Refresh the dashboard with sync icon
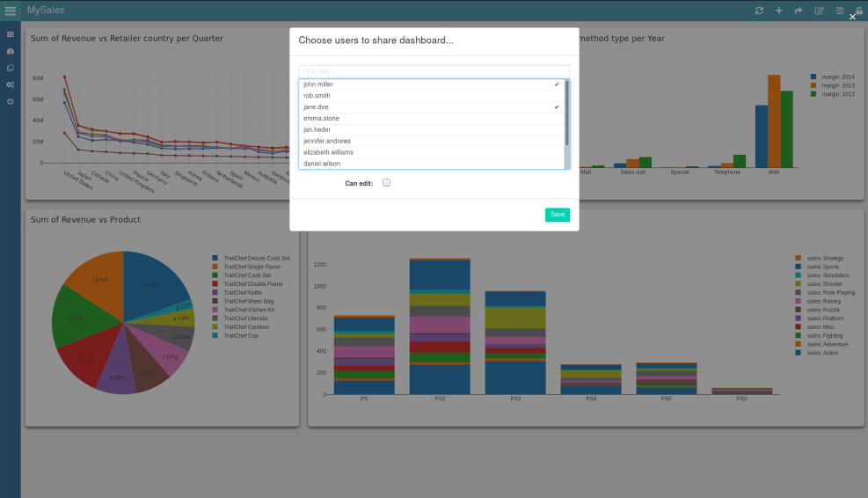This screenshot has height=498, width=868. (759, 11)
